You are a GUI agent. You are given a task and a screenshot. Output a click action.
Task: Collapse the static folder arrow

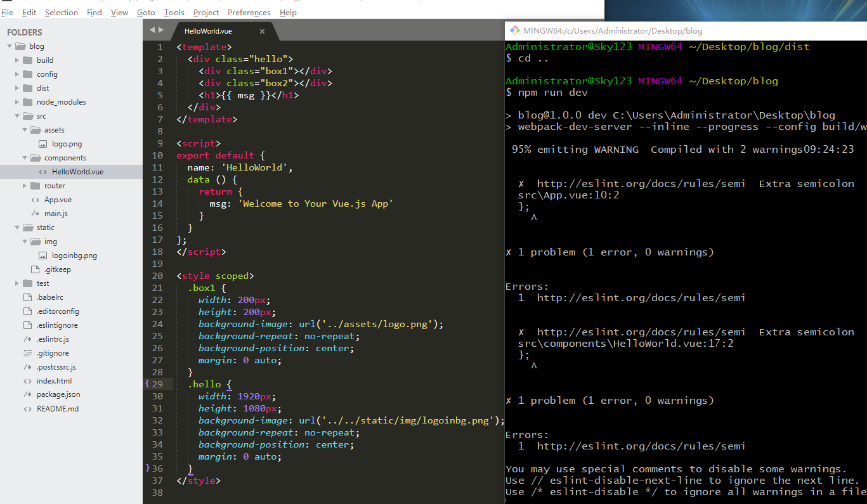pos(17,228)
